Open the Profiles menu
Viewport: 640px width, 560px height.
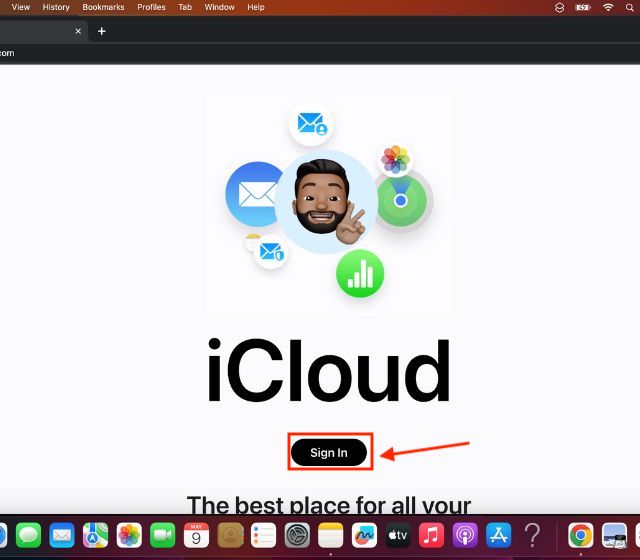[x=151, y=7]
